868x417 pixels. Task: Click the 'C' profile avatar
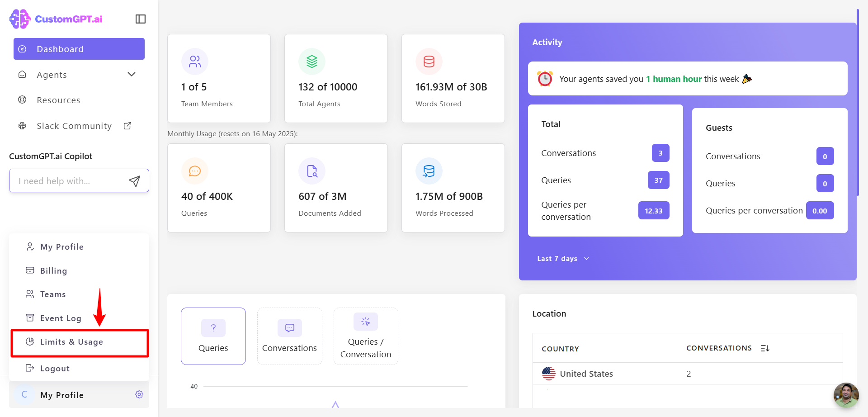24,394
